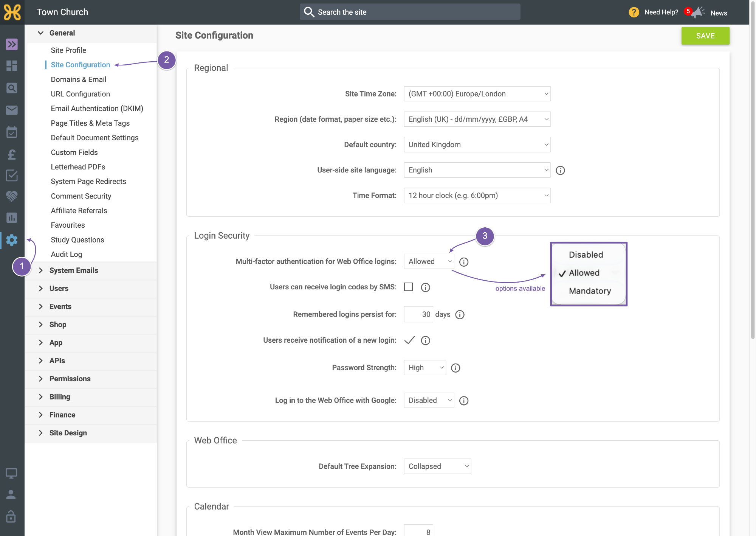Show info for Remembered logins persist

tap(460, 315)
